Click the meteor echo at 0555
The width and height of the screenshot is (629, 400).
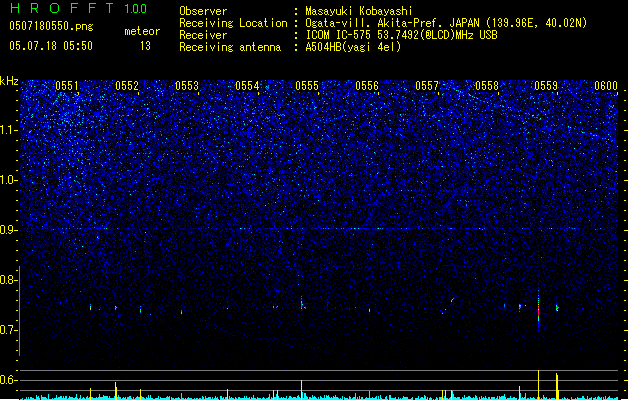coord(302,303)
